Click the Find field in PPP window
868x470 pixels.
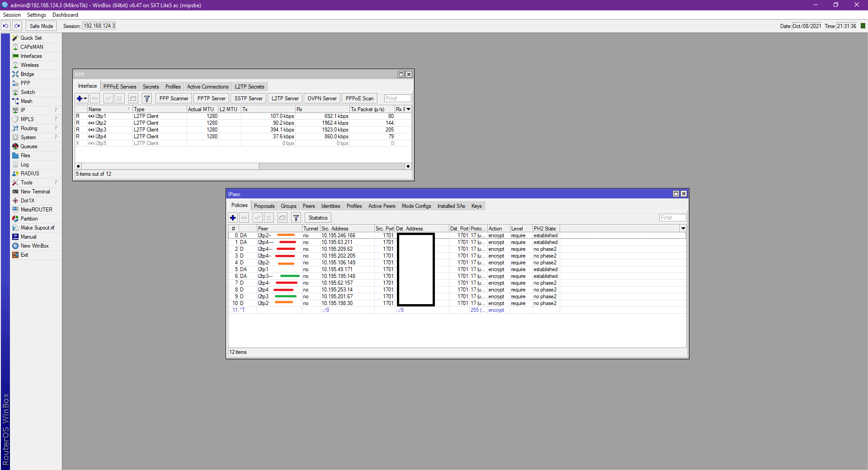coord(397,99)
